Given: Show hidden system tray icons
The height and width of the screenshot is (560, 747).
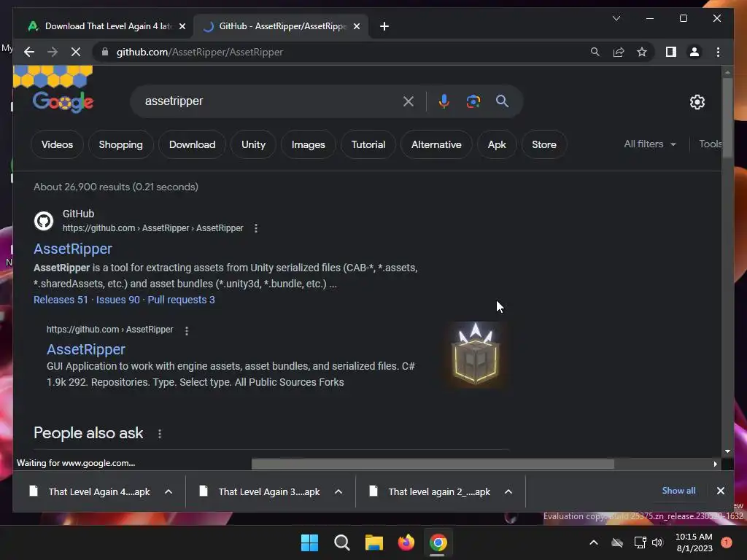Looking at the screenshot, I should tap(594, 542).
